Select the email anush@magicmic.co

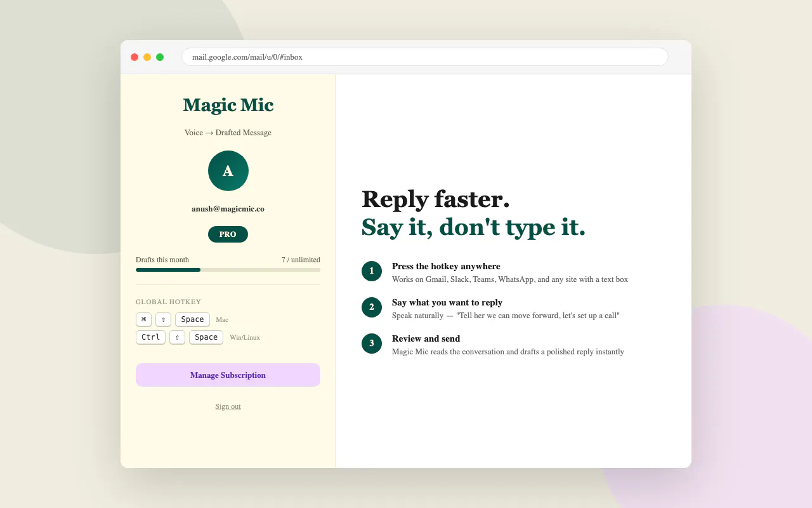point(228,208)
